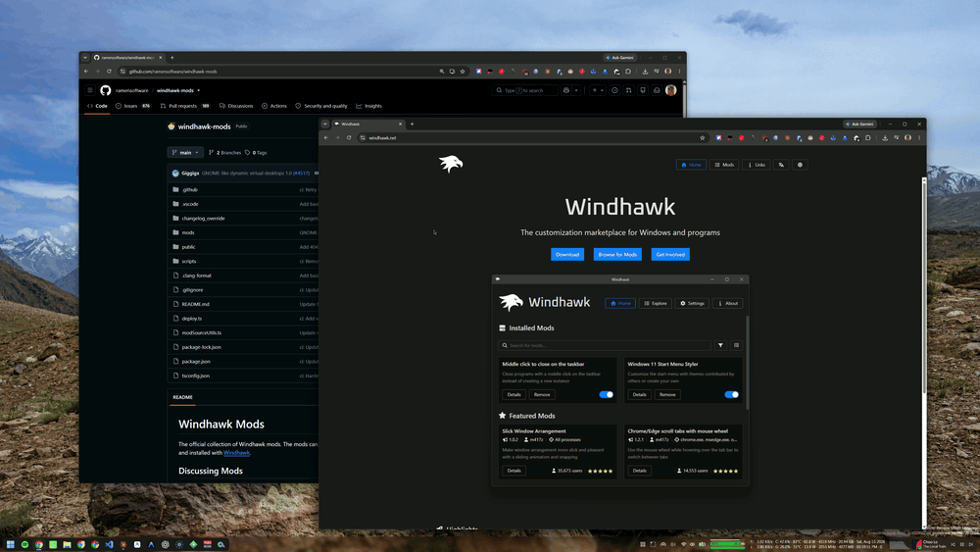The height and width of the screenshot is (552, 980).
Task: Click the theme toggle icon beside the language button
Action: click(800, 165)
